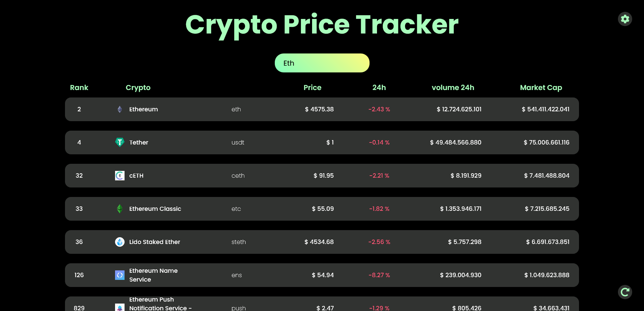This screenshot has width=644, height=311.
Task: Click the Ethereum Name Service logo
Action: 120,275
